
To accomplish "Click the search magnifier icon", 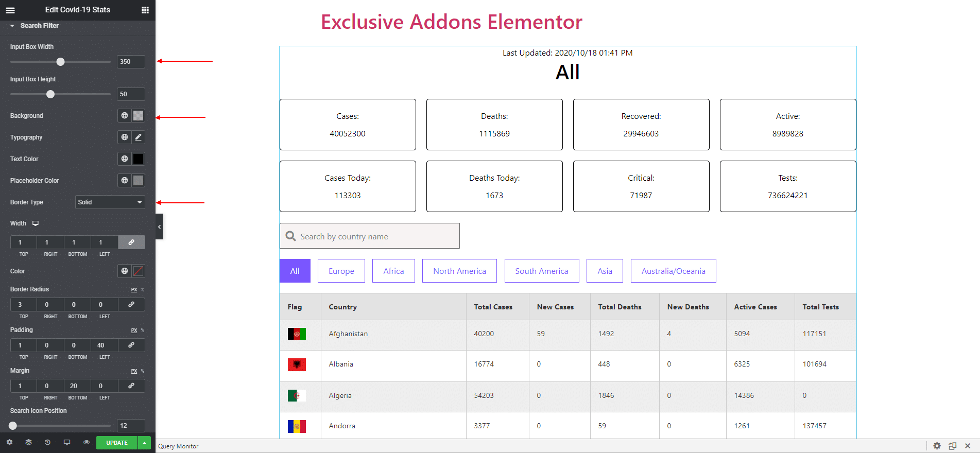I will (x=291, y=236).
